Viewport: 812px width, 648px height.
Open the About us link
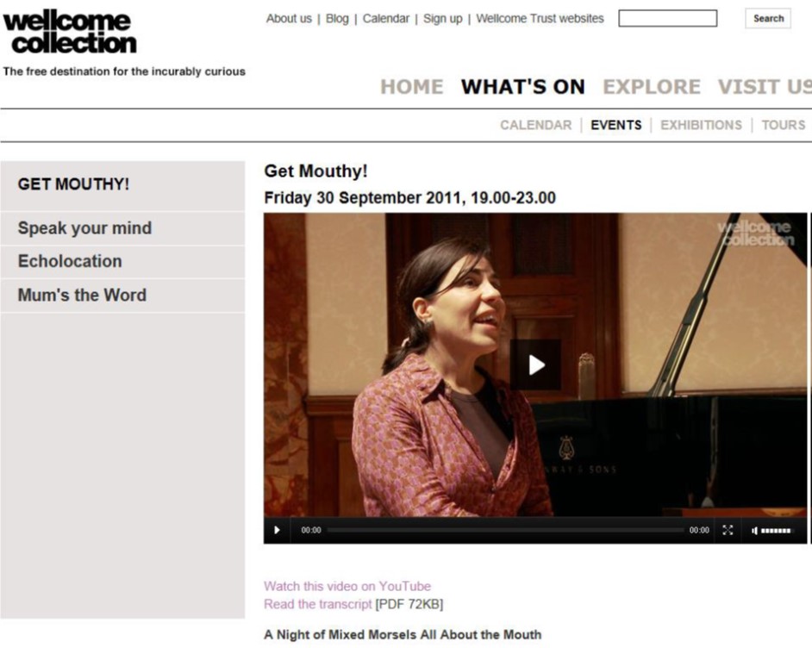click(289, 19)
